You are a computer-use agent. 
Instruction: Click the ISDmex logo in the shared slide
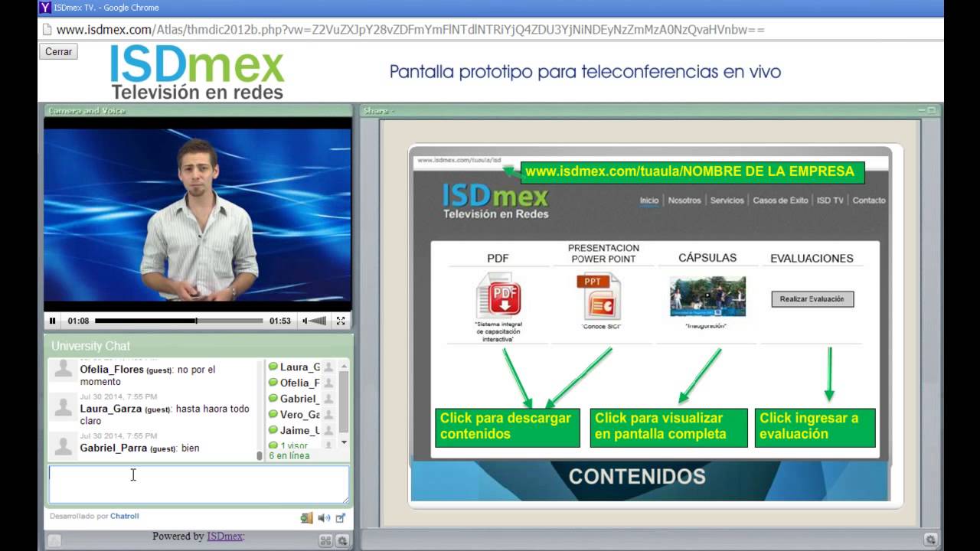tap(495, 201)
